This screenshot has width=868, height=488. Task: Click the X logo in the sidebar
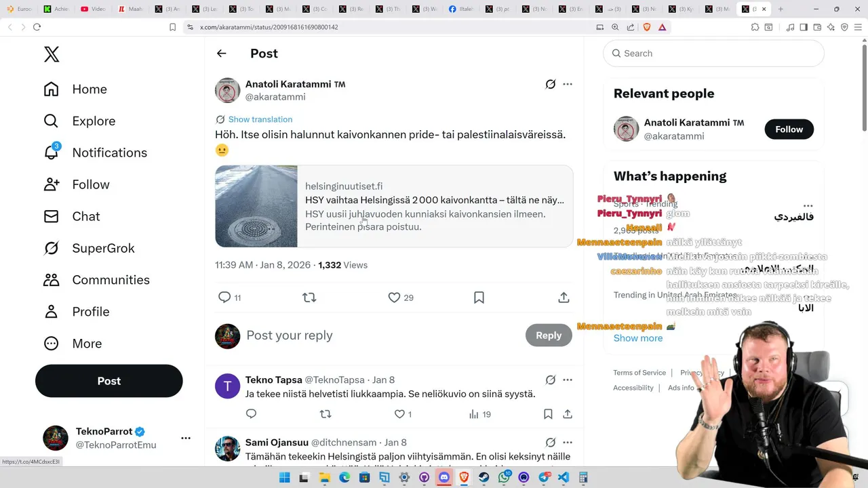click(52, 54)
